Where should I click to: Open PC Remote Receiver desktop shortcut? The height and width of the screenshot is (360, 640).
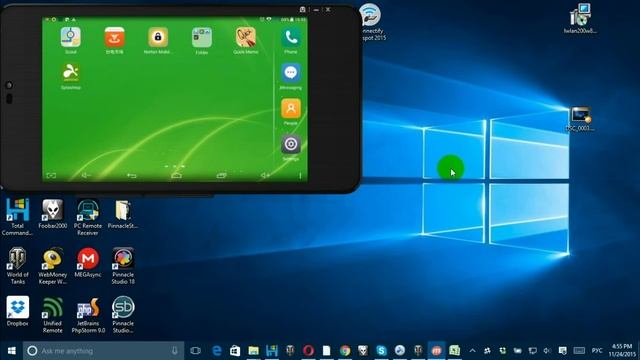click(88, 217)
